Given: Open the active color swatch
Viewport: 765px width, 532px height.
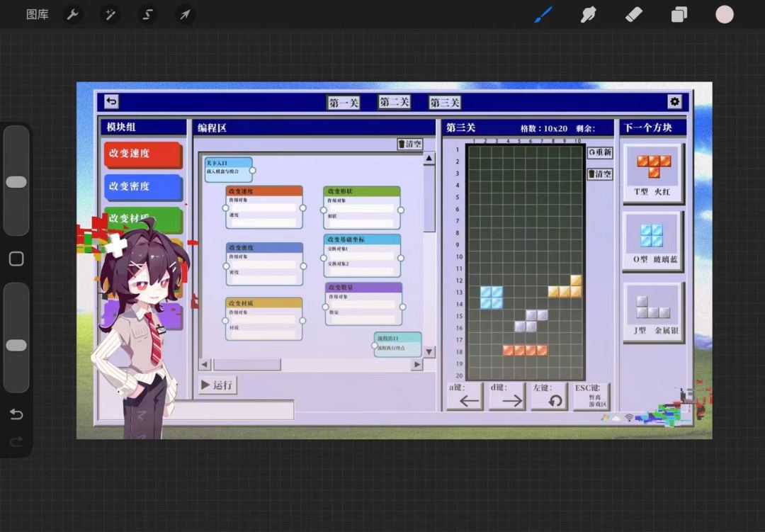Looking at the screenshot, I should 725,15.
